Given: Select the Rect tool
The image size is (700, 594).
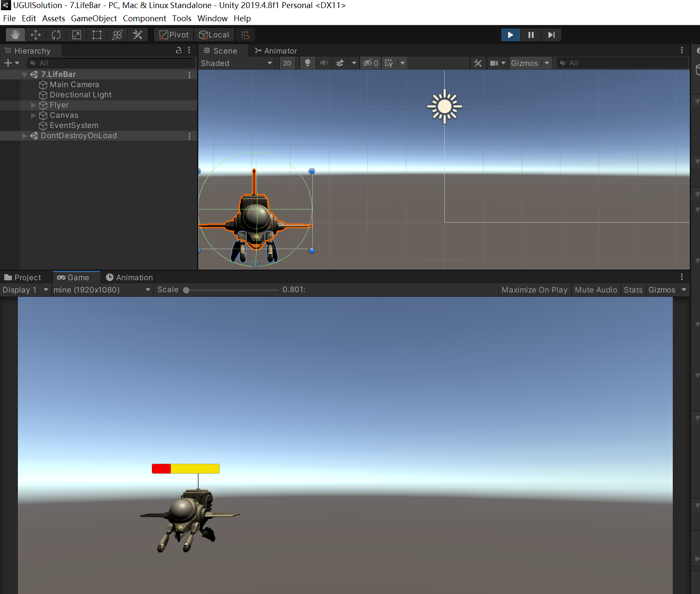Looking at the screenshot, I should [97, 35].
